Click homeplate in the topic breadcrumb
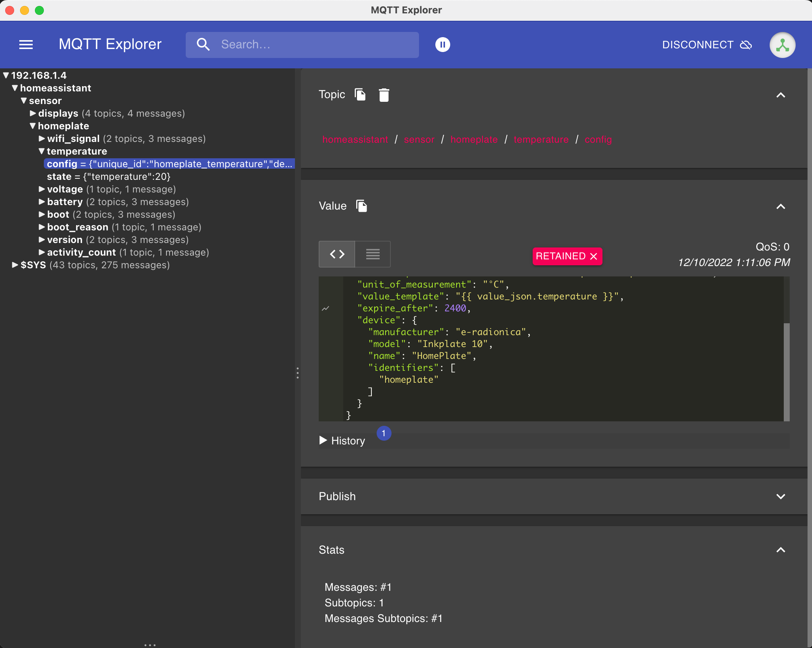 pyautogui.click(x=474, y=140)
